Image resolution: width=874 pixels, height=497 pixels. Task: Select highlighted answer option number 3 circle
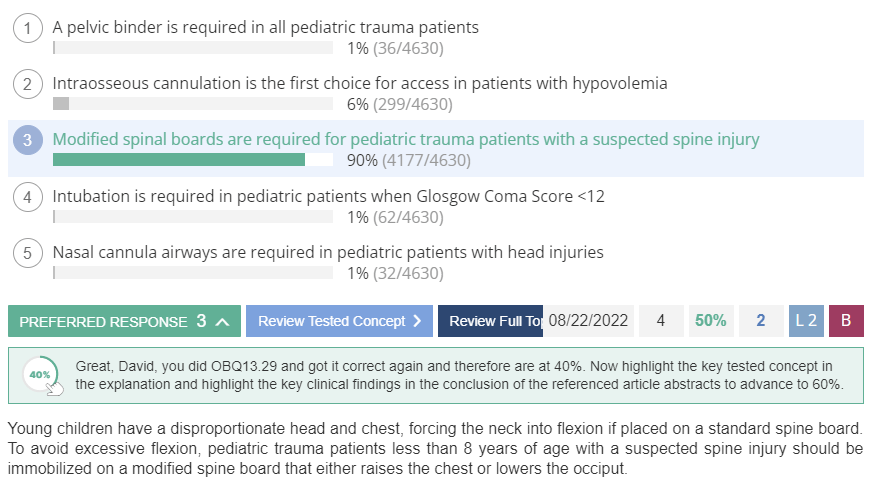click(x=27, y=140)
